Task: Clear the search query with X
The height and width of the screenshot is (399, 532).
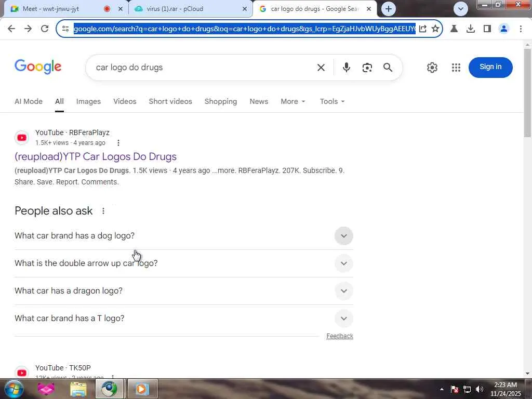Action: pos(321,68)
